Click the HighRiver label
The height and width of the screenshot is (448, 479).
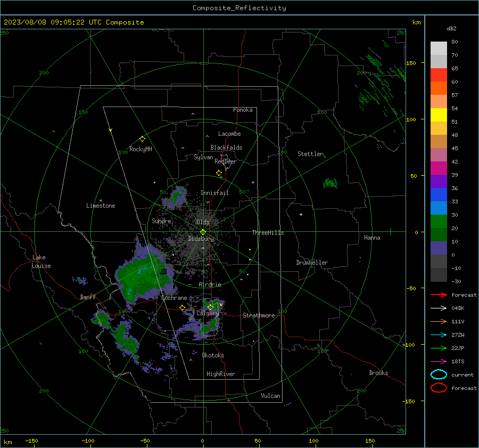pos(221,374)
